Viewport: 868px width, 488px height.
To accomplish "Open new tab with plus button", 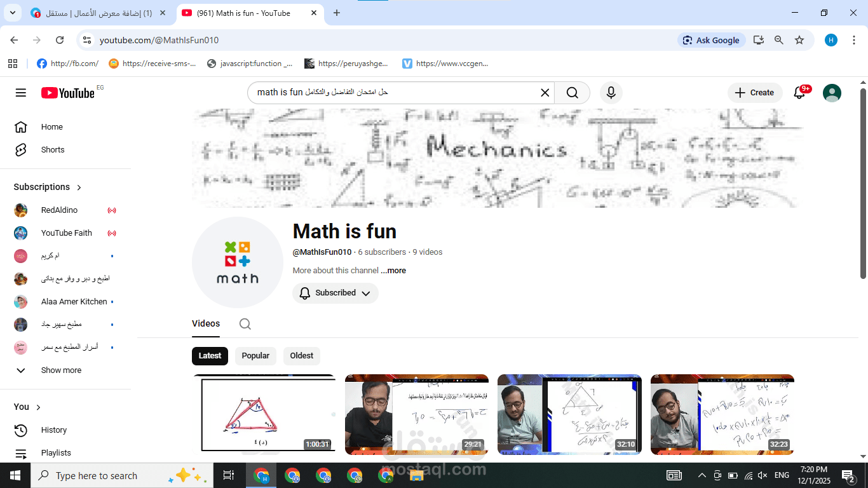I will (x=337, y=13).
